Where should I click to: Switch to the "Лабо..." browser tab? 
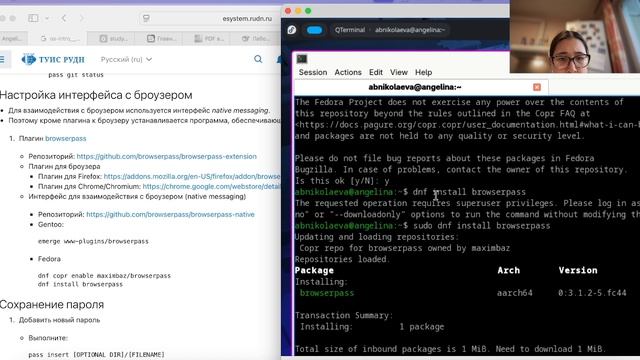[x=256, y=38]
